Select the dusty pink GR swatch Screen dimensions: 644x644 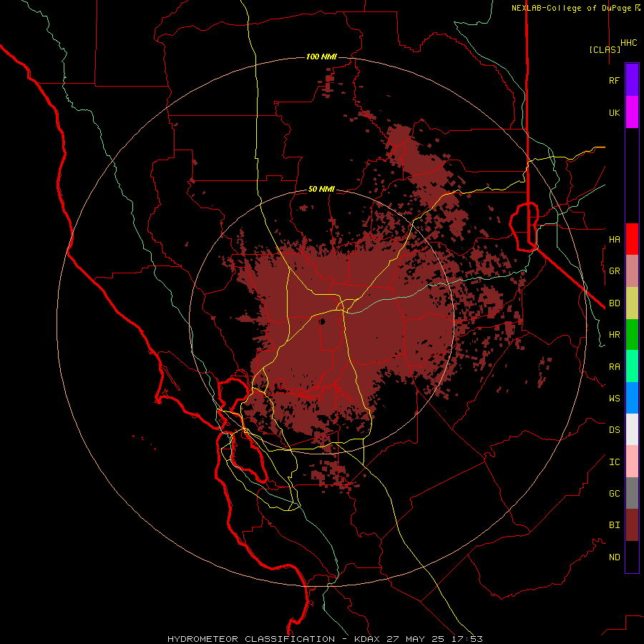click(x=632, y=271)
